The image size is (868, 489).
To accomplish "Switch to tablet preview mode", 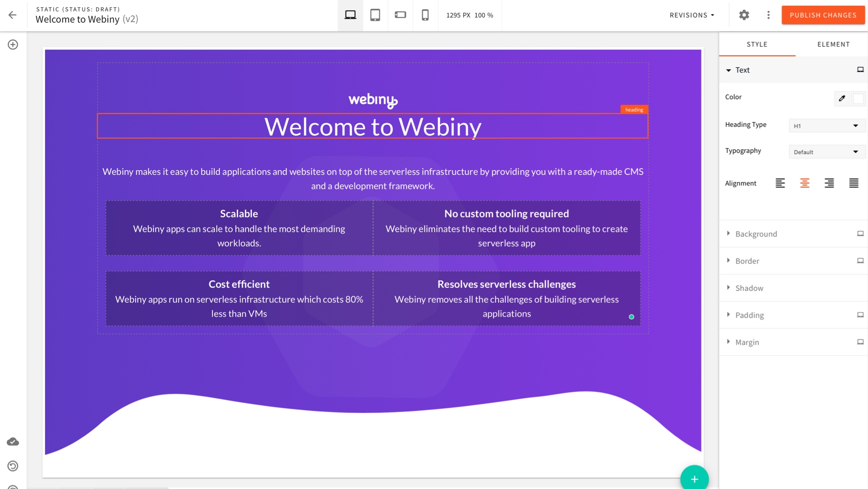I will pyautogui.click(x=376, y=15).
